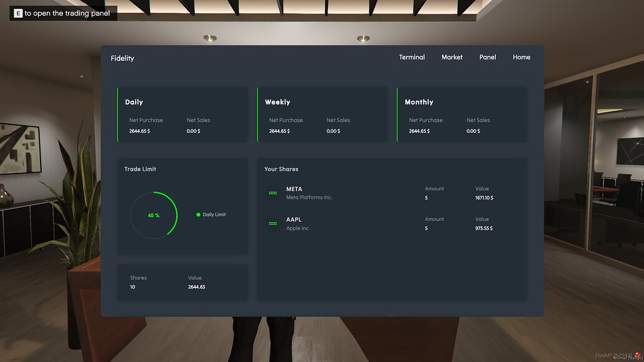
Task: Click the Daily Net Purchase value 2644.65
Action: click(140, 131)
